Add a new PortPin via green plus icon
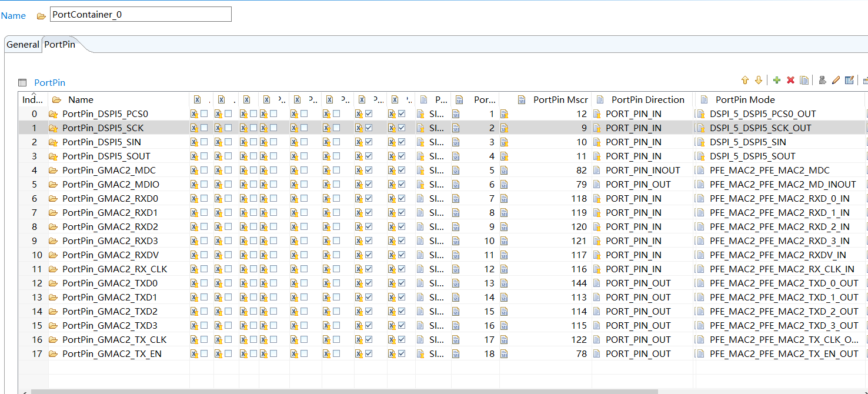This screenshot has height=394, width=868. pyautogui.click(x=776, y=80)
